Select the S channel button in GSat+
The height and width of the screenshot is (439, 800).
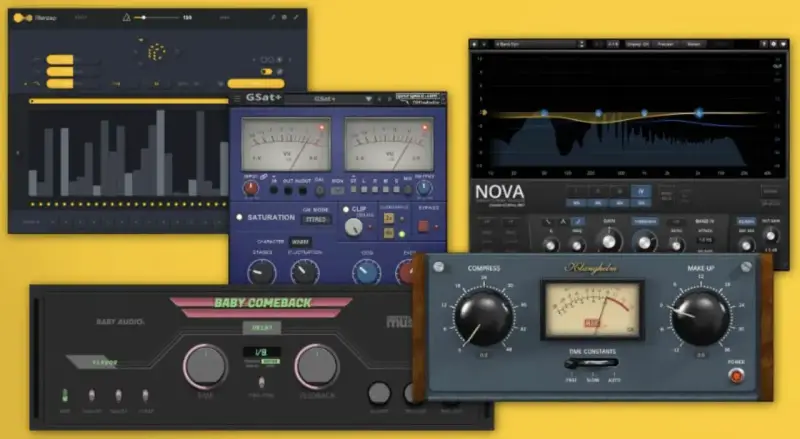[x=396, y=189]
